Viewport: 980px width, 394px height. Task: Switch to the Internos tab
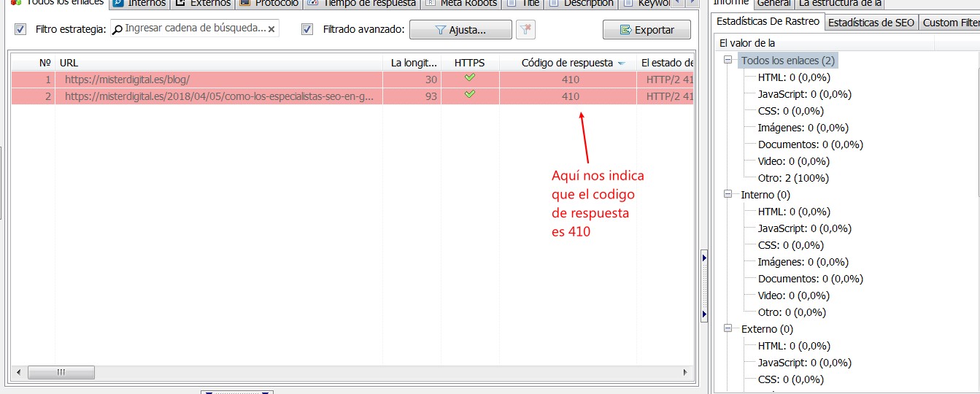(140, 4)
